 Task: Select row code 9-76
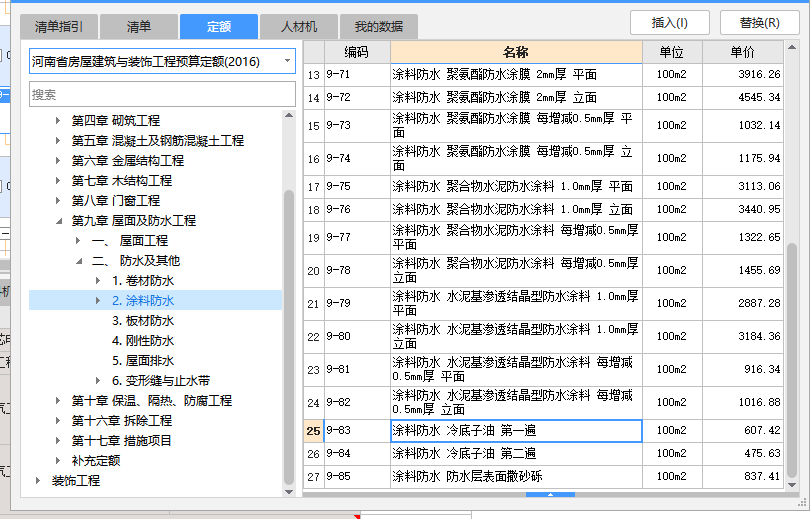(357, 209)
